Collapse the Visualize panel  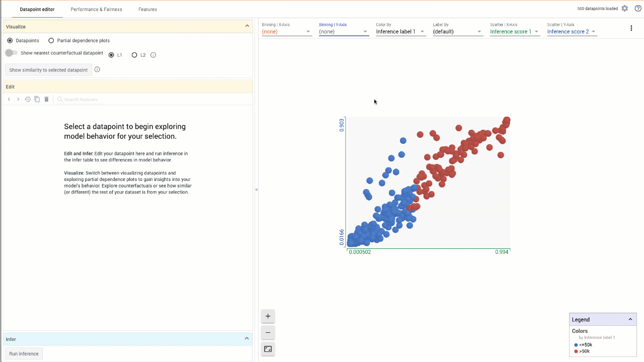(247, 26)
